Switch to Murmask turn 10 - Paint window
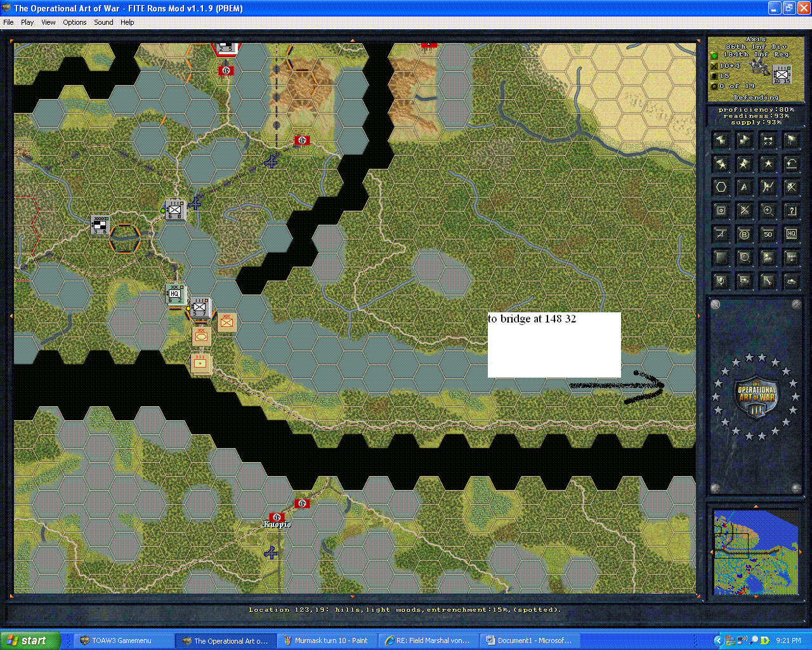This screenshot has height=650, width=812. click(329, 640)
